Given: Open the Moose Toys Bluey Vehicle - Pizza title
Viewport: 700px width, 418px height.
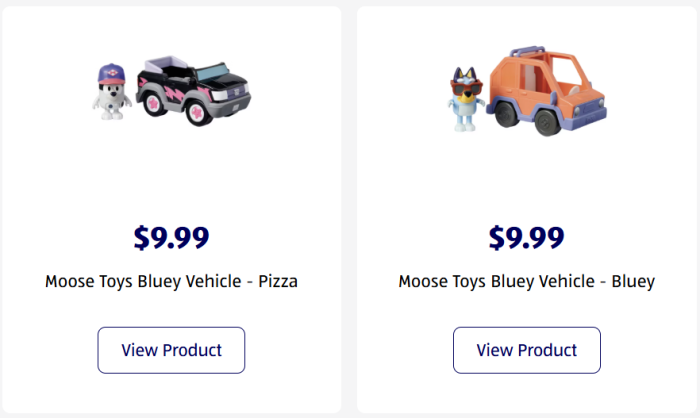Looking at the screenshot, I should tap(171, 281).
